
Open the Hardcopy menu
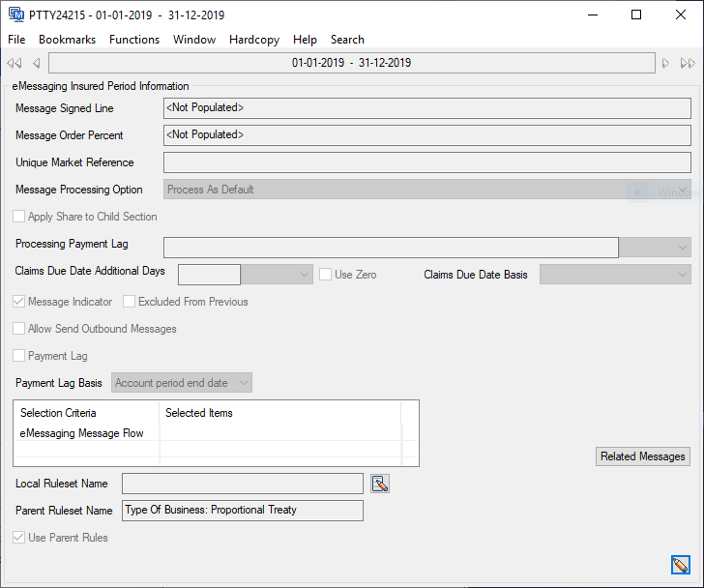(x=254, y=40)
